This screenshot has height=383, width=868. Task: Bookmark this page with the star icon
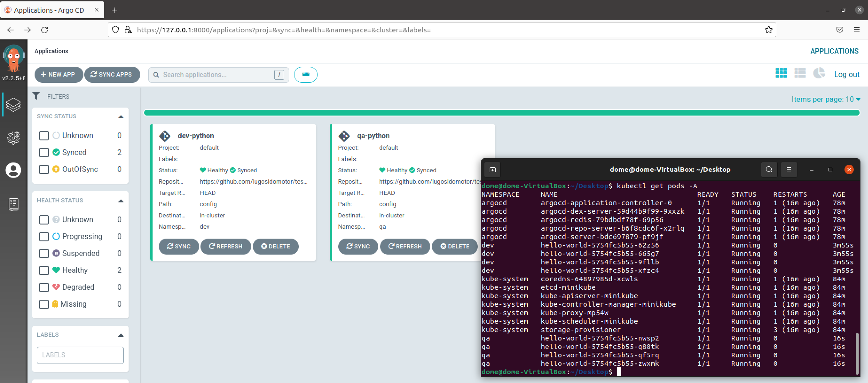(x=768, y=30)
